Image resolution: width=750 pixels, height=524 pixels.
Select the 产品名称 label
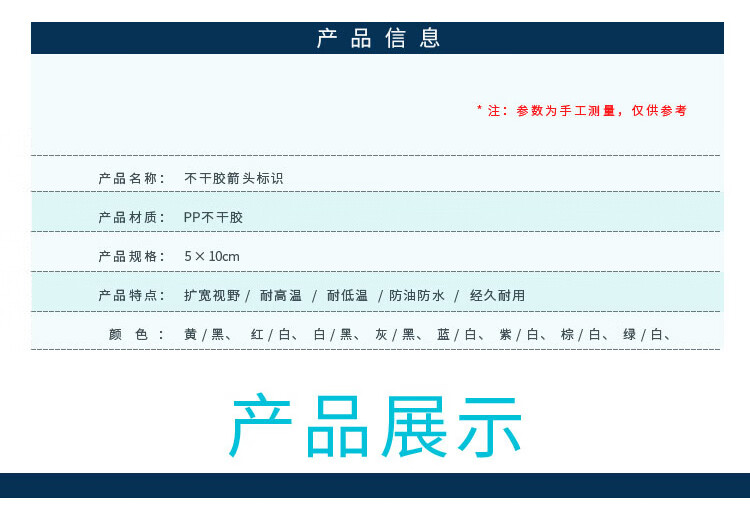click(x=131, y=178)
